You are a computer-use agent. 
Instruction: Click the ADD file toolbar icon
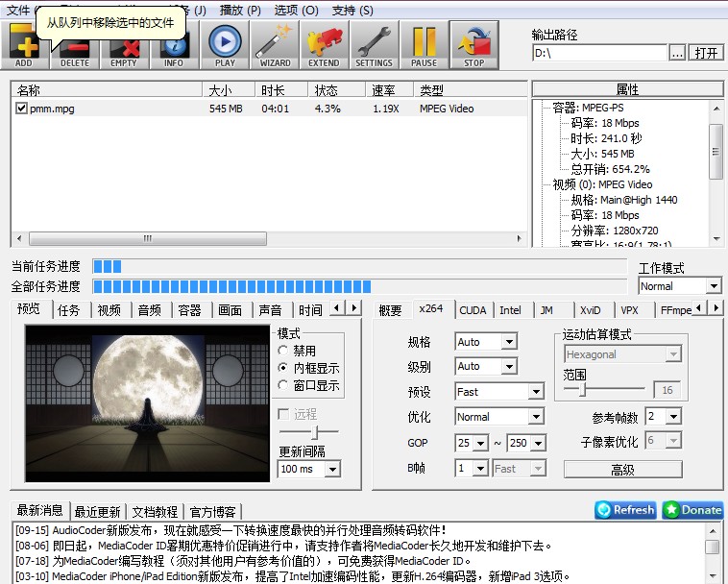point(25,45)
